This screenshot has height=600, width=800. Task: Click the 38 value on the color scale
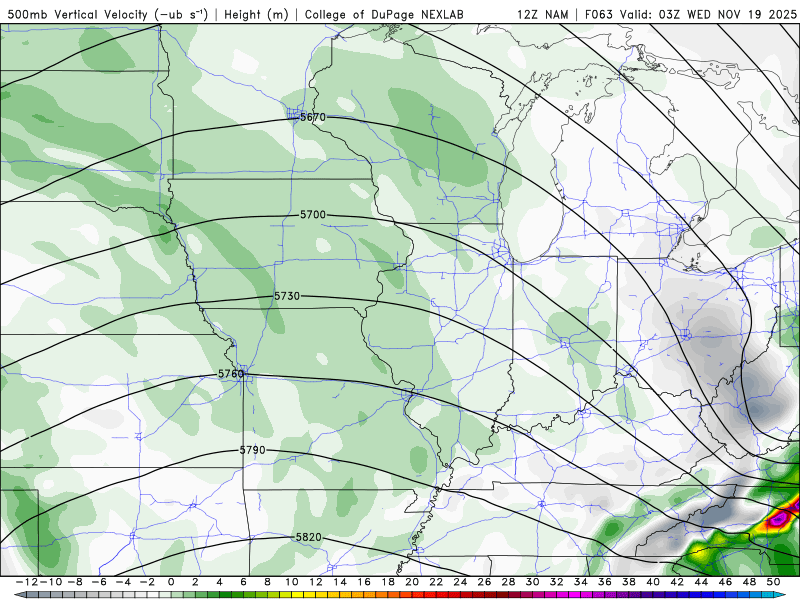pyautogui.click(x=629, y=582)
